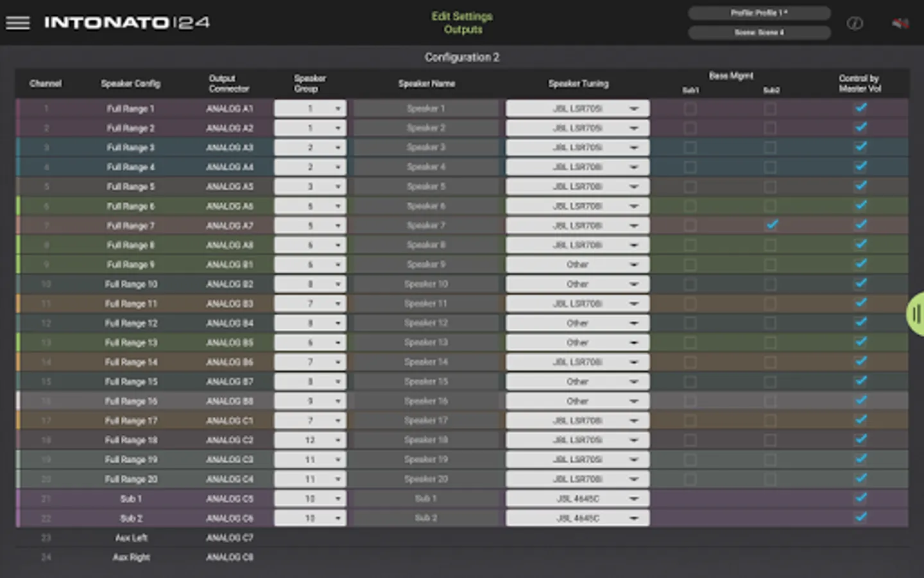The height and width of the screenshot is (578, 924).
Task: Click the Profile: Profile 1 button
Action: [x=759, y=13]
